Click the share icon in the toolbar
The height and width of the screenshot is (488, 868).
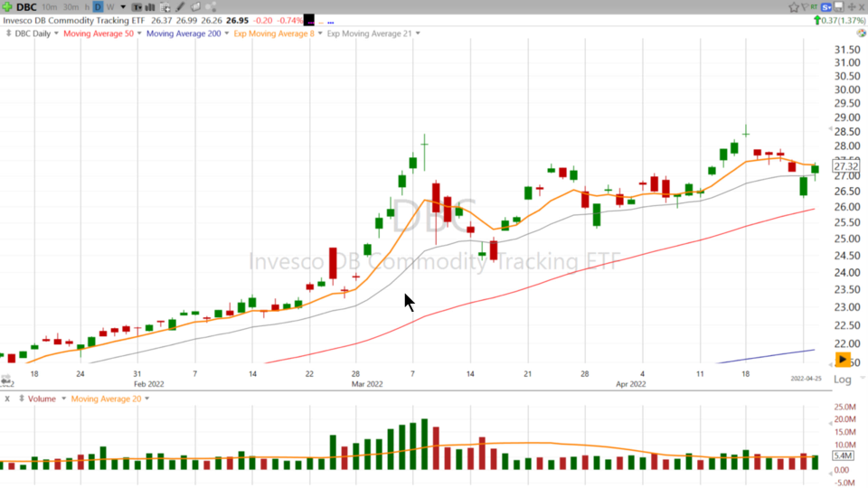210,7
